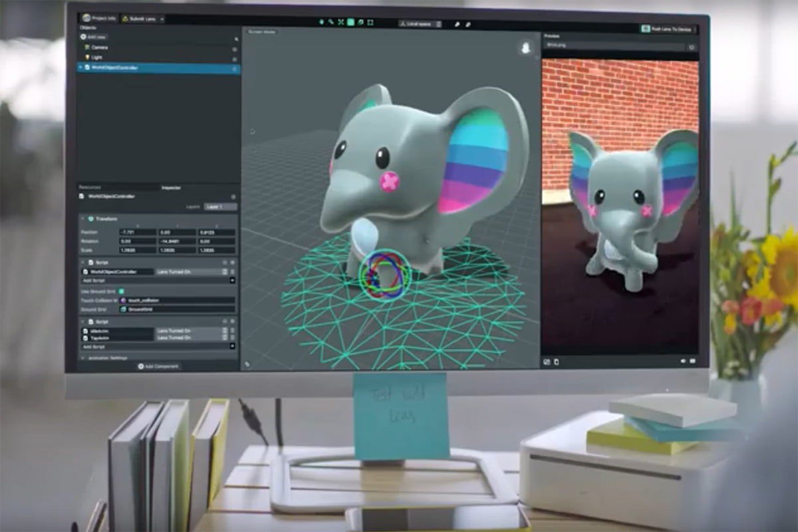Open the Lens Turned On dropdown for TapAnim
Screen dimensions: 798x532
click(x=192, y=338)
